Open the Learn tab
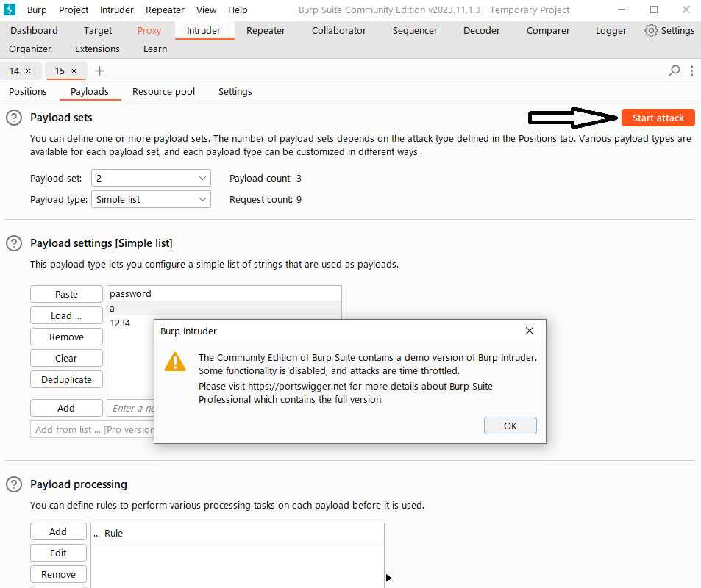The image size is (701, 588). tap(155, 49)
